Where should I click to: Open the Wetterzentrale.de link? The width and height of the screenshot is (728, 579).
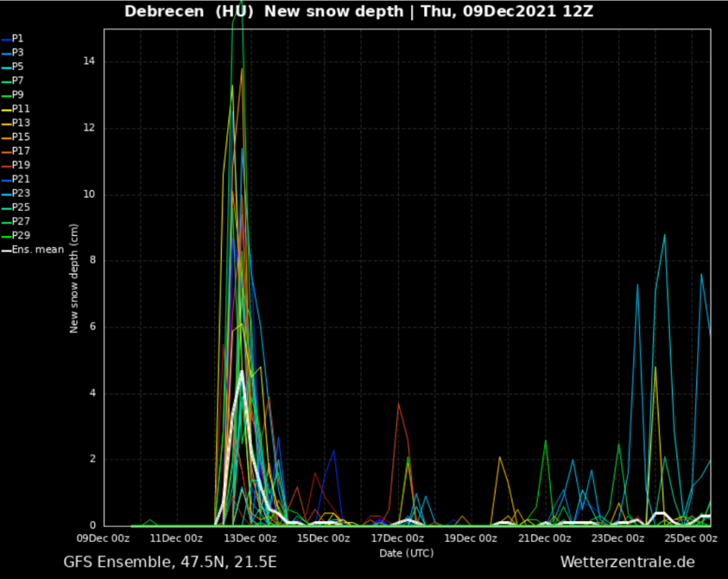(627, 562)
